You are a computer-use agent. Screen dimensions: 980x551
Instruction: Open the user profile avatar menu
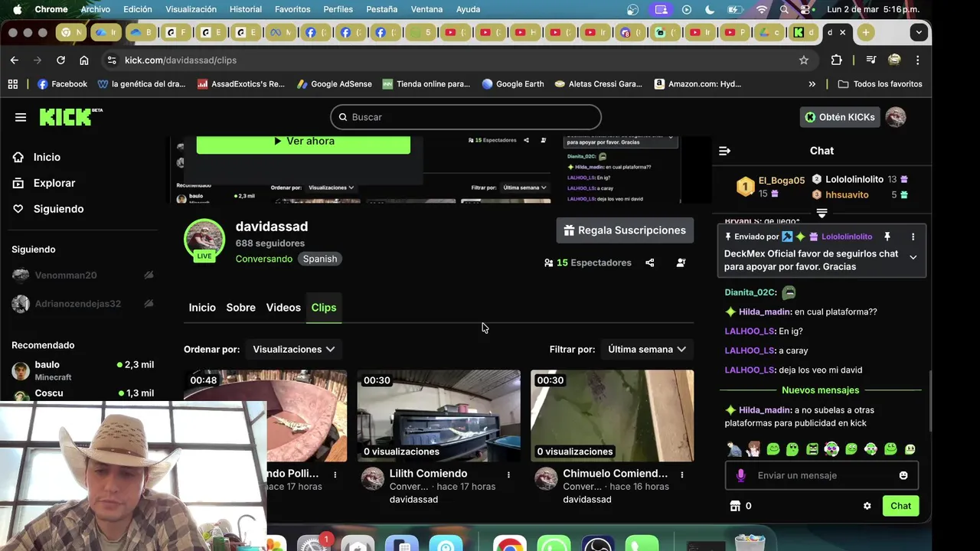pyautogui.click(x=896, y=117)
